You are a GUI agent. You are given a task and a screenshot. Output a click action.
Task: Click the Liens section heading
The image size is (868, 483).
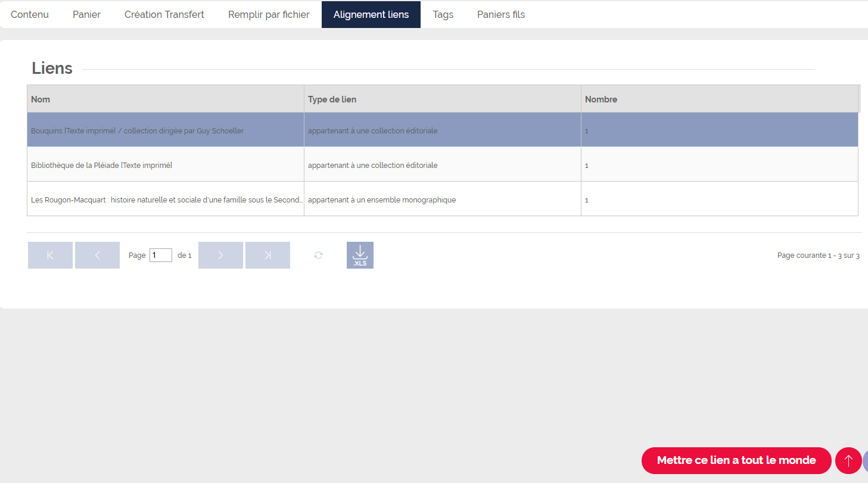click(52, 68)
